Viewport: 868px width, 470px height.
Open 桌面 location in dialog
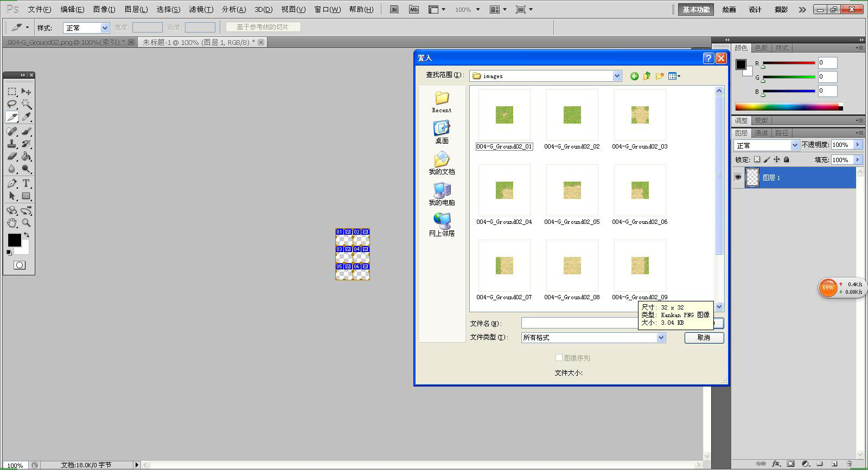pyautogui.click(x=442, y=132)
